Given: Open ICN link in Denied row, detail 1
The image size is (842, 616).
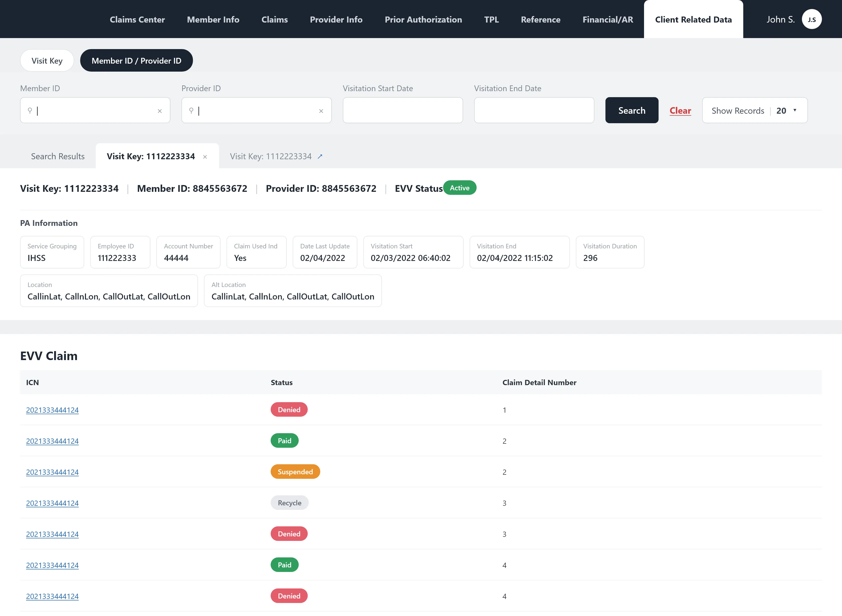Looking at the screenshot, I should coord(52,410).
